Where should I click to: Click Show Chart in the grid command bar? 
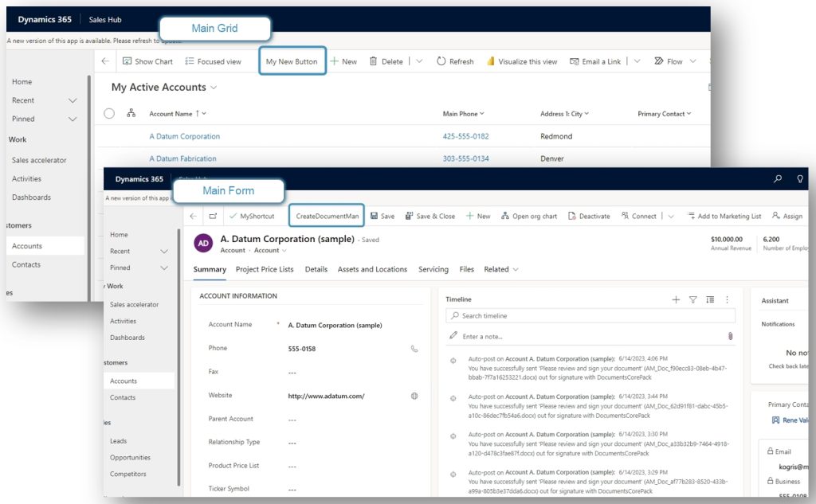pyautogui.click(x=147, y=61)
